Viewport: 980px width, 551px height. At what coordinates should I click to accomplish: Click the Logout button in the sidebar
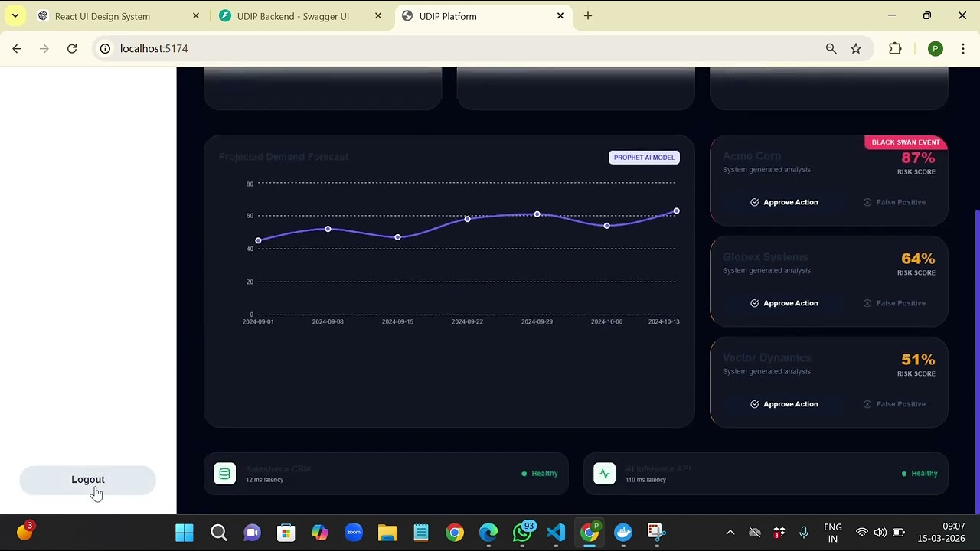87,480
